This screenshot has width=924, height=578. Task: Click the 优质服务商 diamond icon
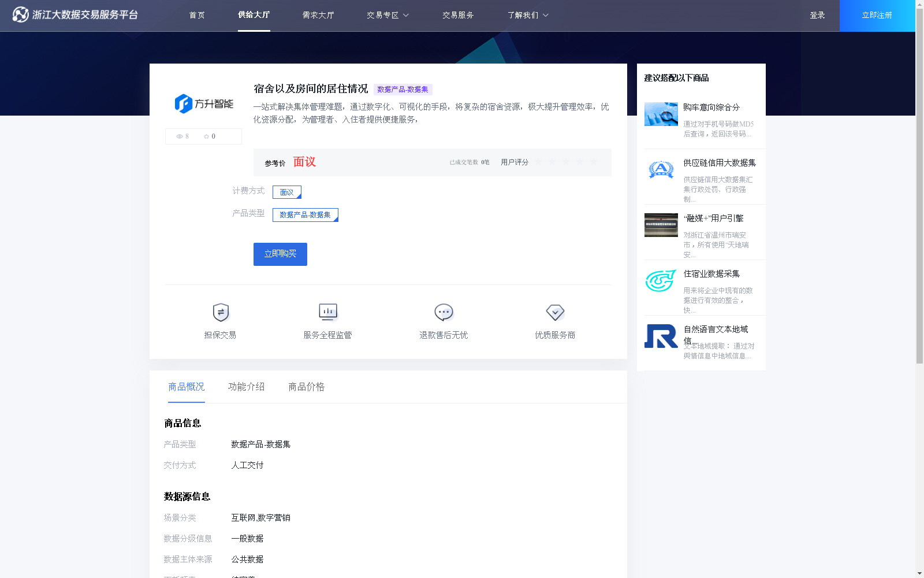point(555,312)
